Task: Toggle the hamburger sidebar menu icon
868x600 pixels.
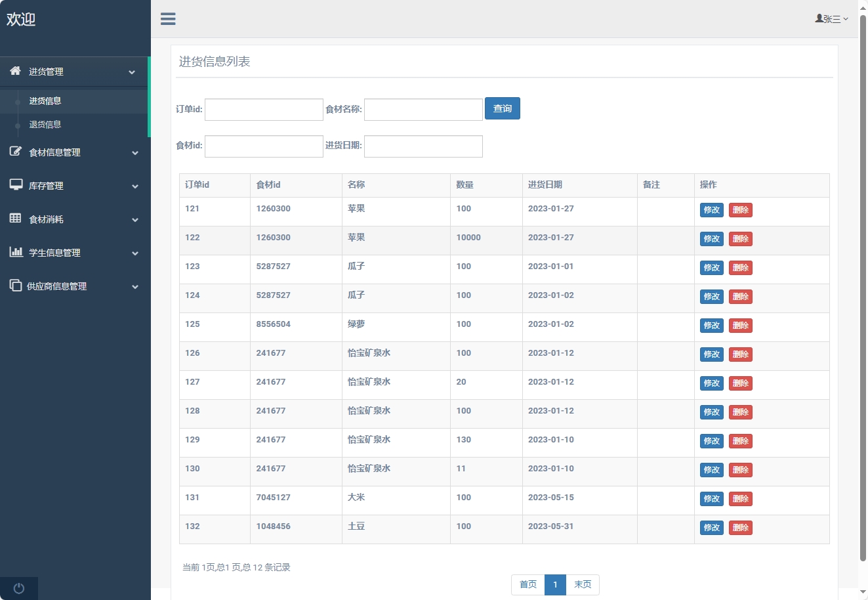Action: (x=168, y=19)
